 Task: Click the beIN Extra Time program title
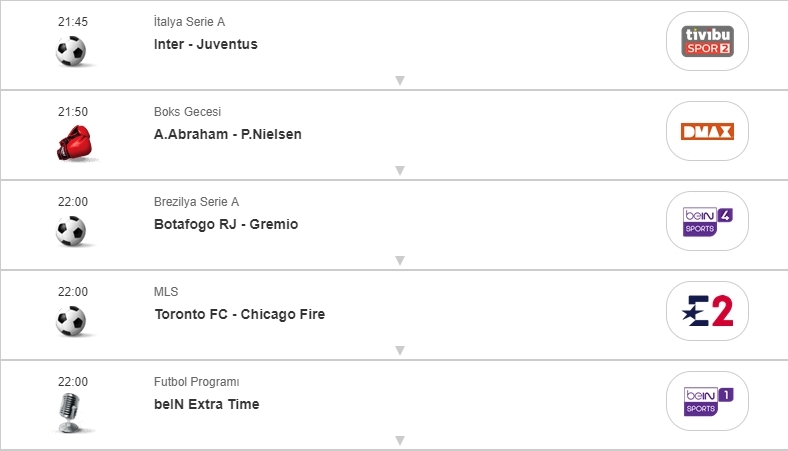click(x=207, y=404)
